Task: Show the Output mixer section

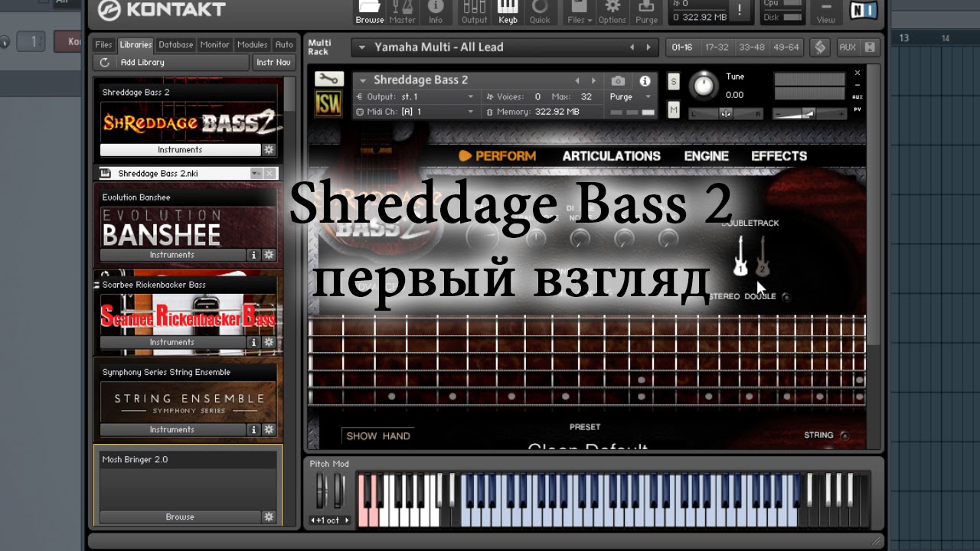Action: click(474, 12)
